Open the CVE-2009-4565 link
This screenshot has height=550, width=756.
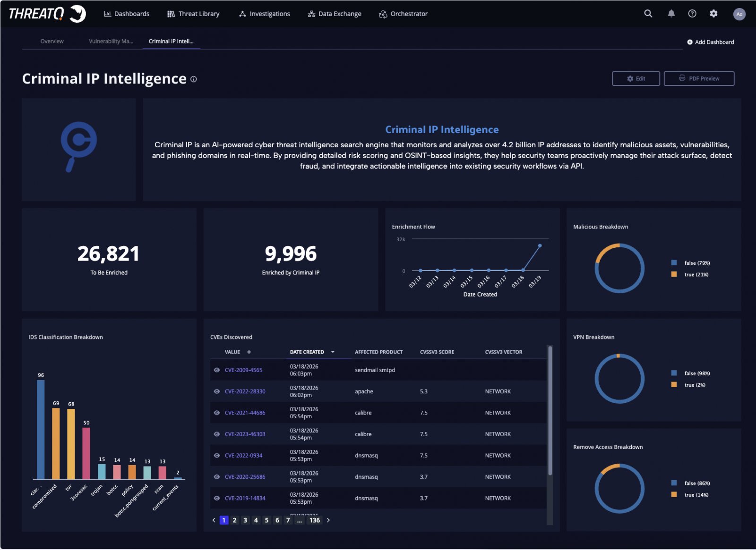point(243,370)
